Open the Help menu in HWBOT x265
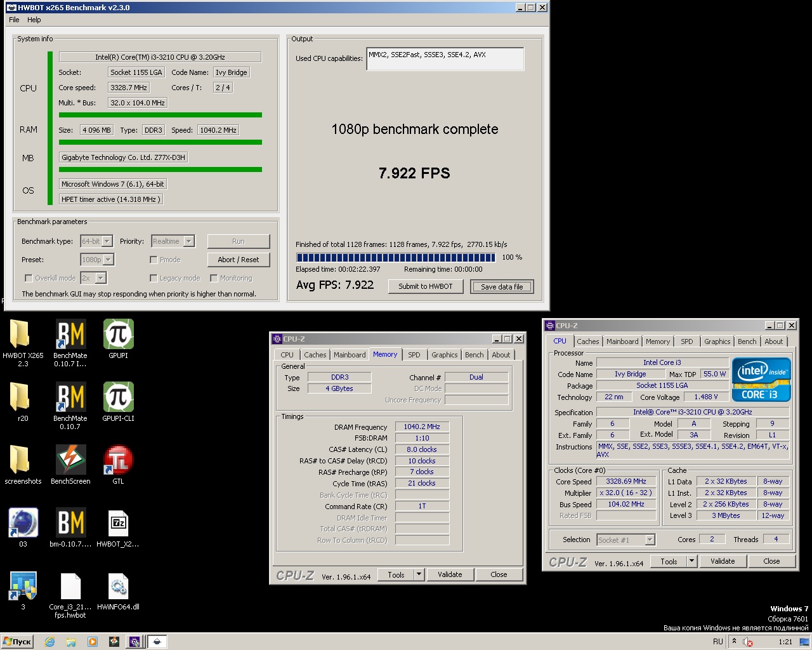Image resolution: width=812 pixels, height=650 pixels. coord(34,20)
